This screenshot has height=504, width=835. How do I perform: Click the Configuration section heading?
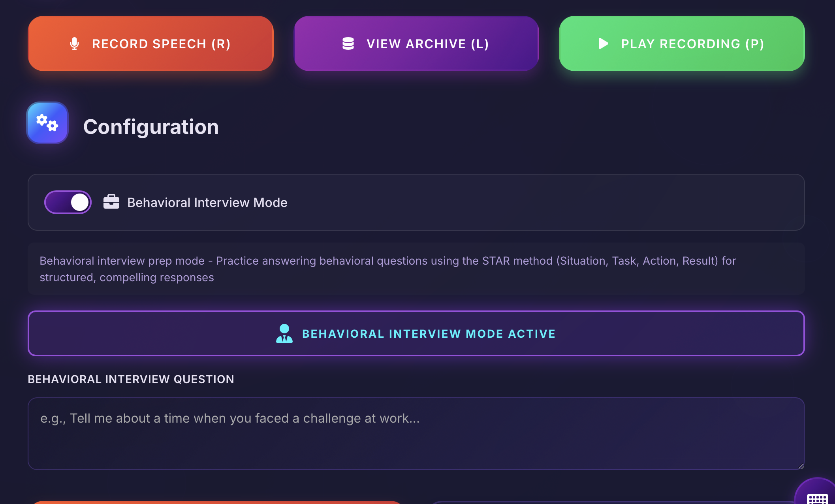coord(151,127)
